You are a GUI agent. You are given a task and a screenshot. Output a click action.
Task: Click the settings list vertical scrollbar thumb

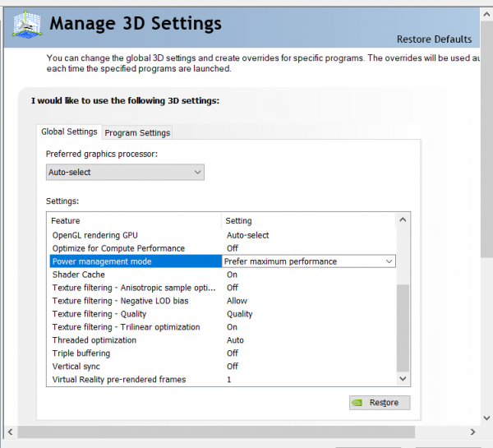(x=402, y=327)
